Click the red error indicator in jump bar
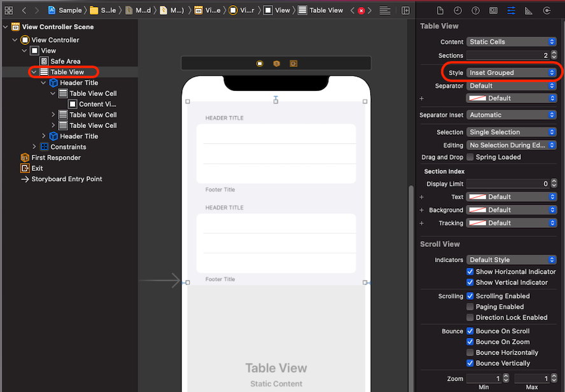 tap(361, 11)
